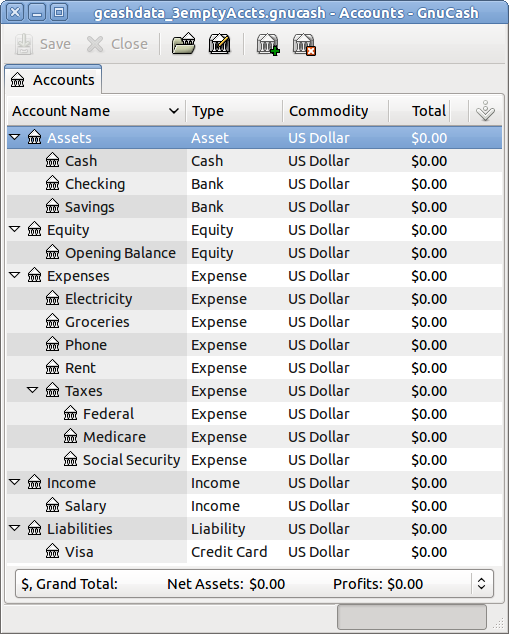Click the bank icon beside Phone
509x634 pixels.
pyautogui.click(x=53, y=345)
